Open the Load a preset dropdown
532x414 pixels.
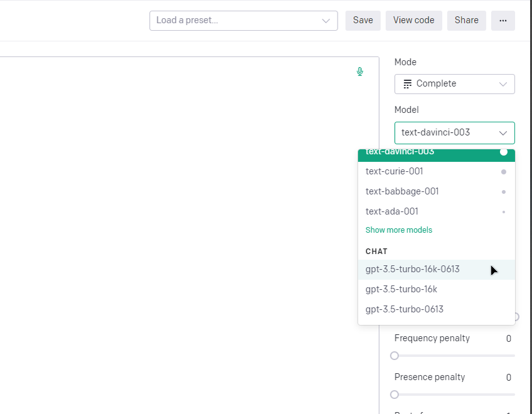coord(243,21)
